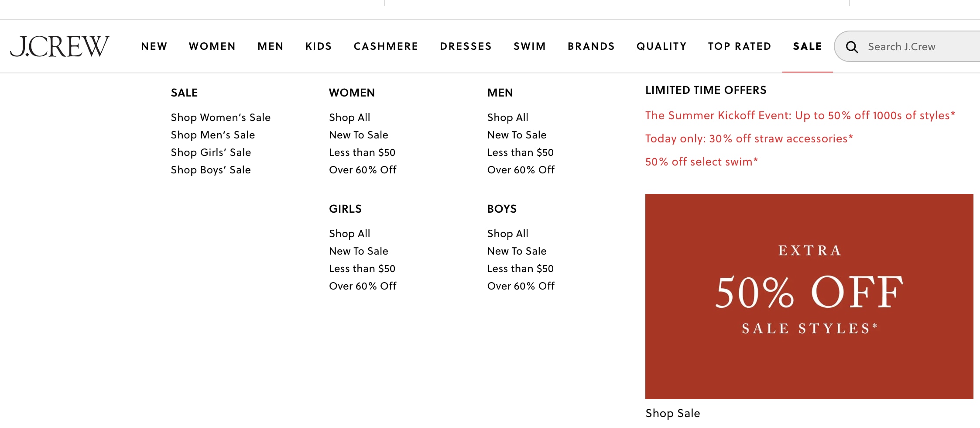Open the Summer Kickoff Event offer

(x=800, y=115)
